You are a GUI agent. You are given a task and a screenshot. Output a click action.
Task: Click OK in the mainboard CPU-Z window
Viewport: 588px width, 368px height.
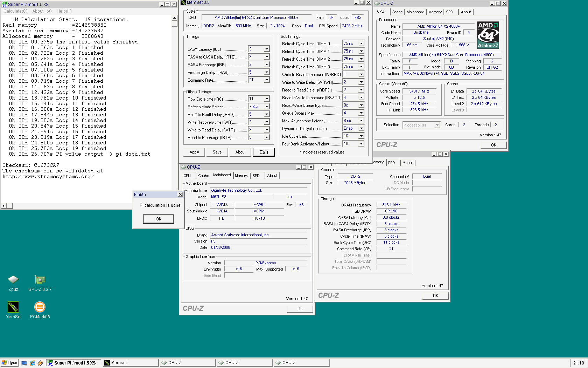coord(300,308)
